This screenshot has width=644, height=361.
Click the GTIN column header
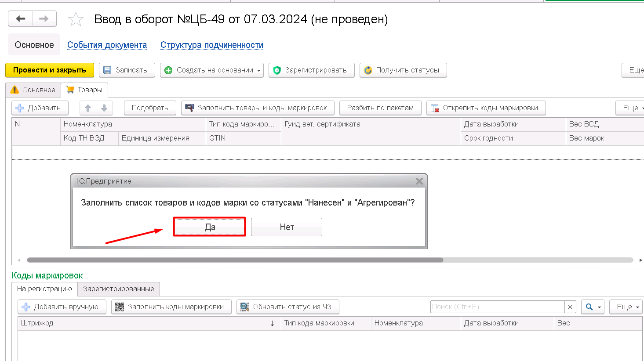(244, 138)
